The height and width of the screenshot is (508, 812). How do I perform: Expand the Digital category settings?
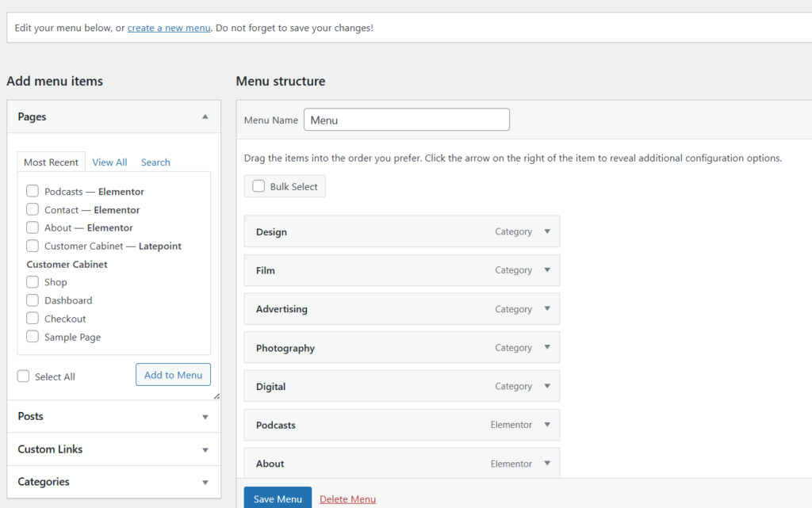[547, 386]
